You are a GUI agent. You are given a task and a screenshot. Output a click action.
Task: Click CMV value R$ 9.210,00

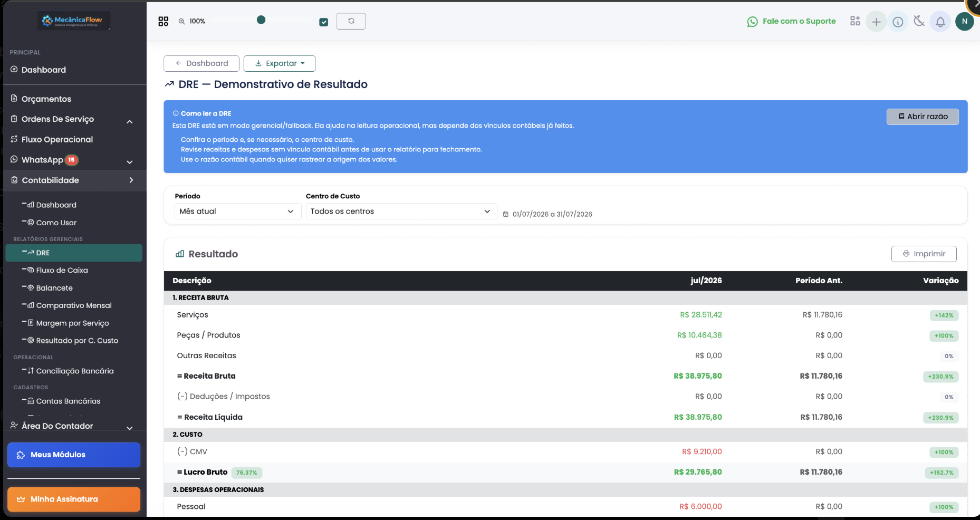tap(702, 451)
